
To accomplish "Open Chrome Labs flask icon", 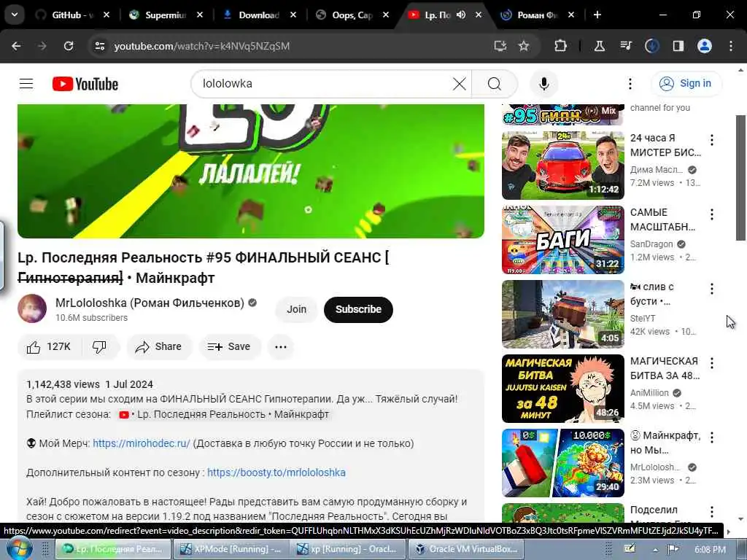I will pos(600,46).
